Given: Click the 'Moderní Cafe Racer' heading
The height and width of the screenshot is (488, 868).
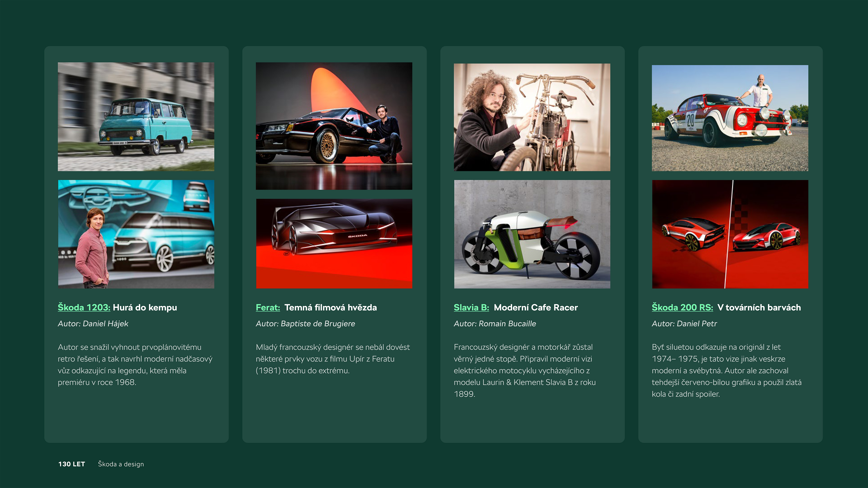Looking at the screenshot, I should (536, 307).
